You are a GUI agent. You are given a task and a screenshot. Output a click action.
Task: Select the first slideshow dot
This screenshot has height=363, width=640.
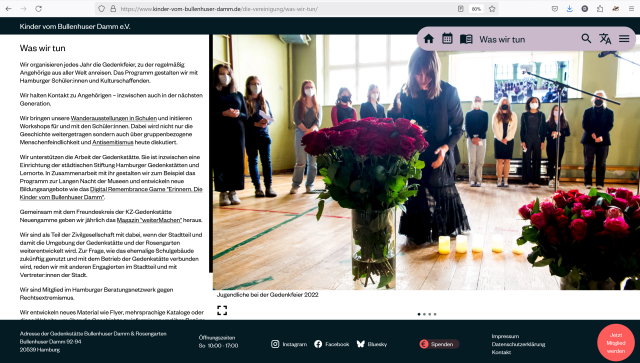(419, 314)
